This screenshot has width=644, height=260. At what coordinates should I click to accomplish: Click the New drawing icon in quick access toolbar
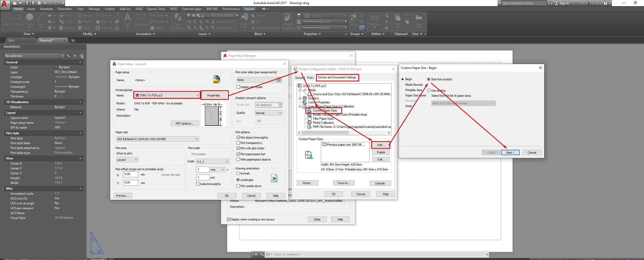point(15,3)
